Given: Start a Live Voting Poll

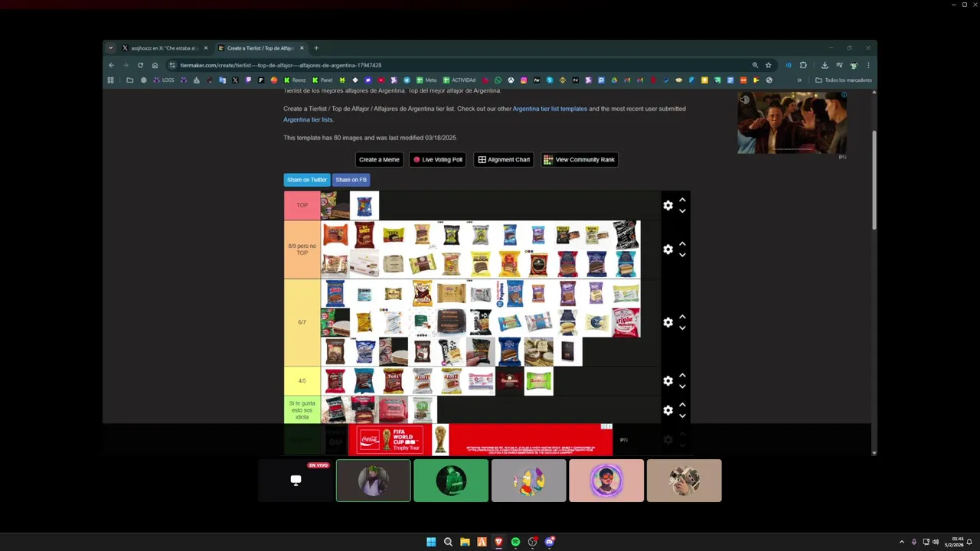Looking at the screenshot, I should (x=438, y=159).
